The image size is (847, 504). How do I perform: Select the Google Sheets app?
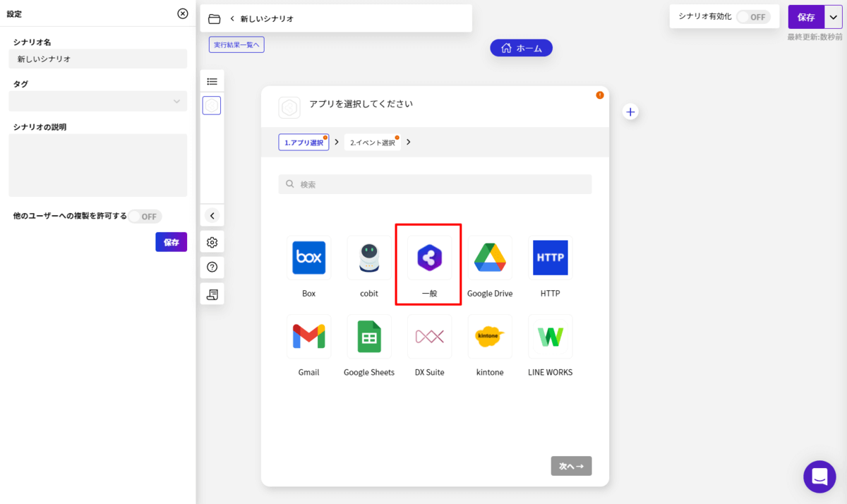tap(369, 337)
